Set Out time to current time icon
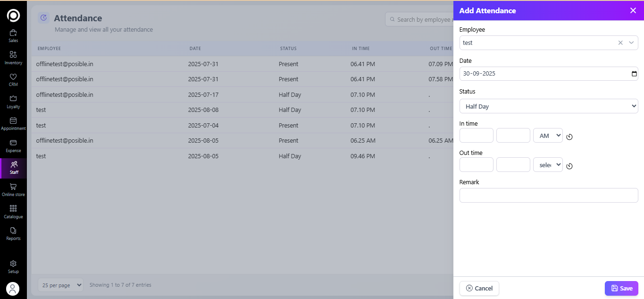 click(569, 166)
